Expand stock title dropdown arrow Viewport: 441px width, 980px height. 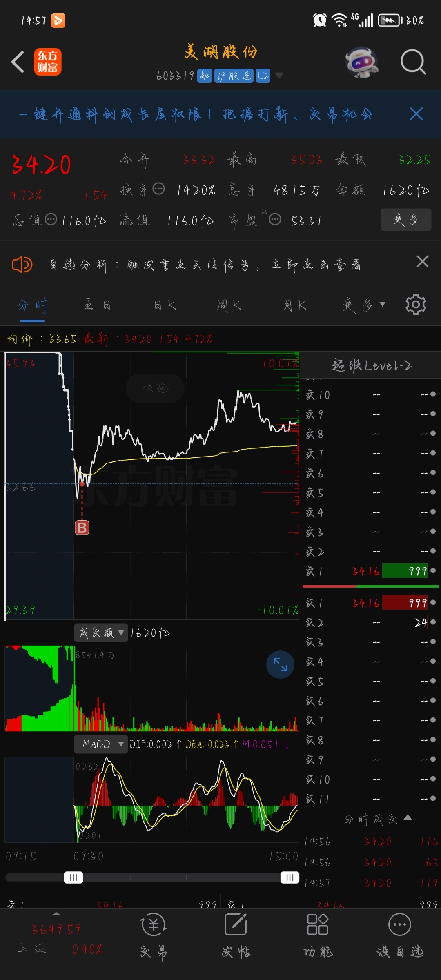click(279, 76)
